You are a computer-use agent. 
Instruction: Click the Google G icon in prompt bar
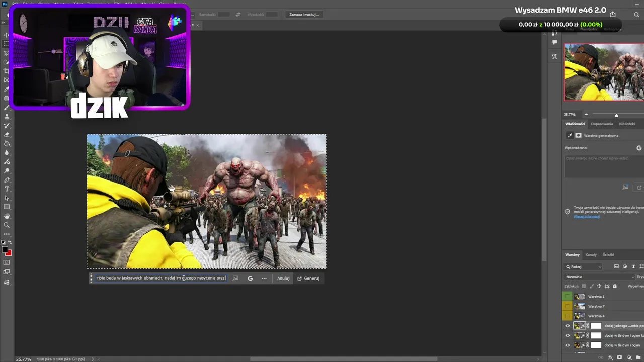pos(250,278)
